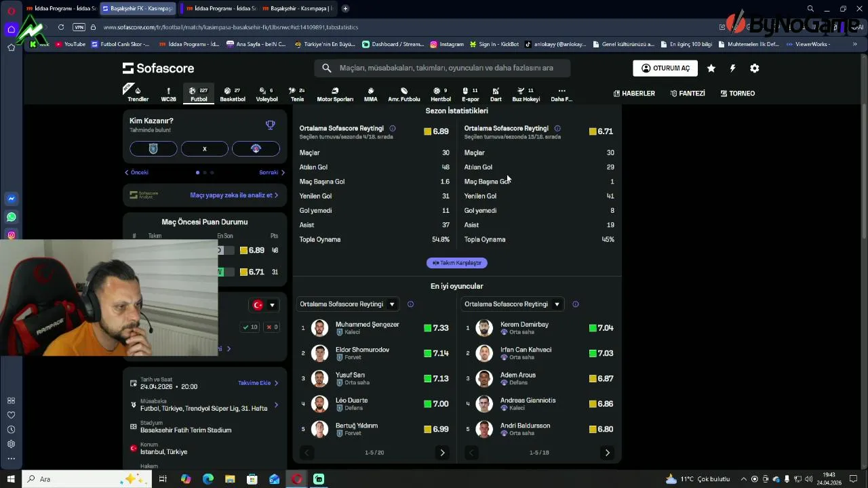Viewport: 868px width, 488px height.
Task: Click the OTURUM AÇ login button
Action: click(665, 68)
